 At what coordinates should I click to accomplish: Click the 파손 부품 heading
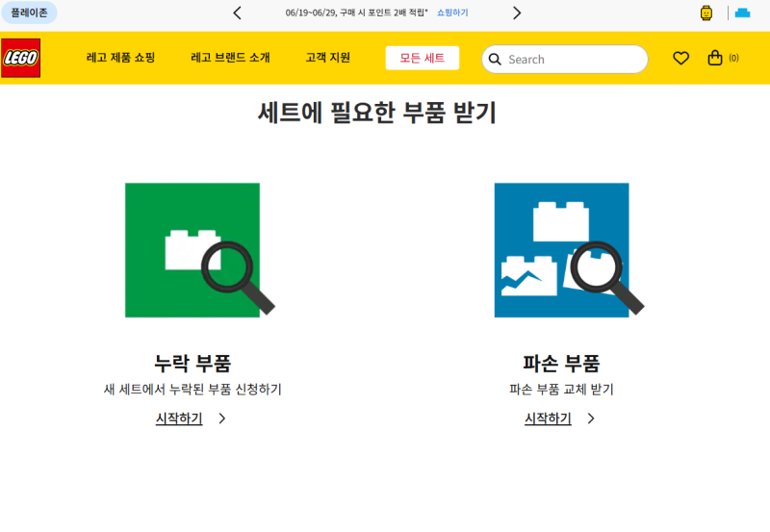[x=561, y=364]
